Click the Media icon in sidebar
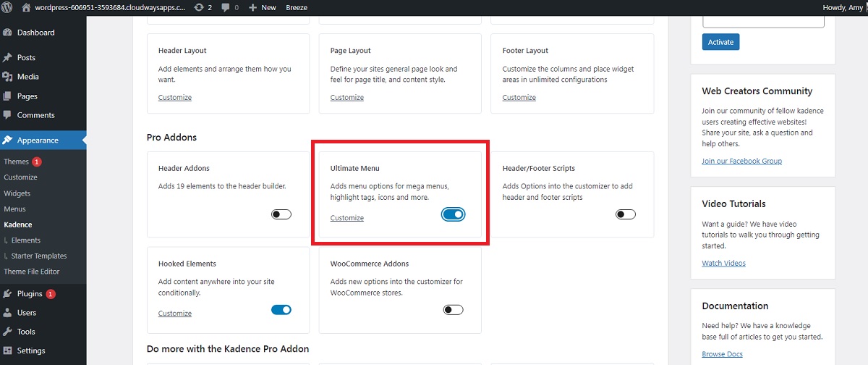The width and height of the screenshot is (868, 365). 7,77
